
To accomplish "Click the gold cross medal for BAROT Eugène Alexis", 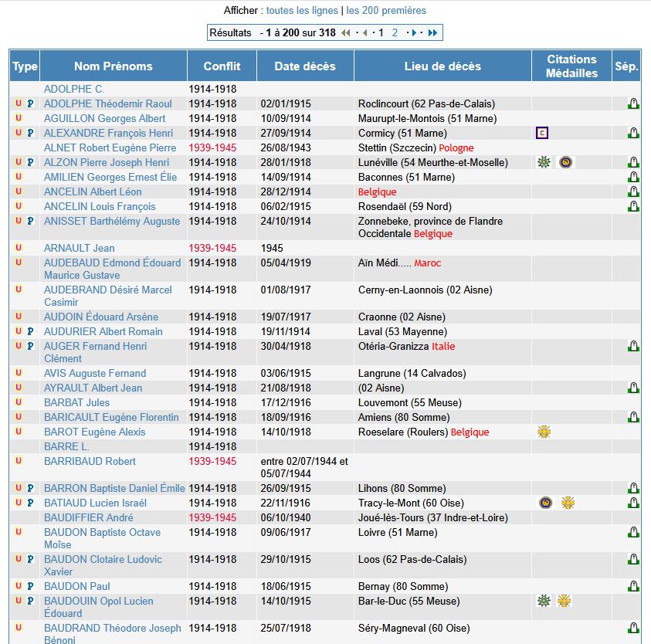I will click(544, 432).
